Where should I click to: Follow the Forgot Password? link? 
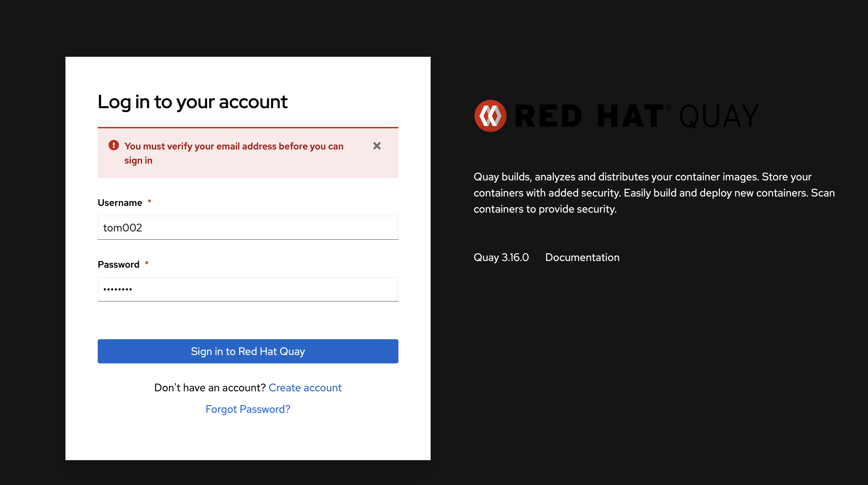click(248, 409)
